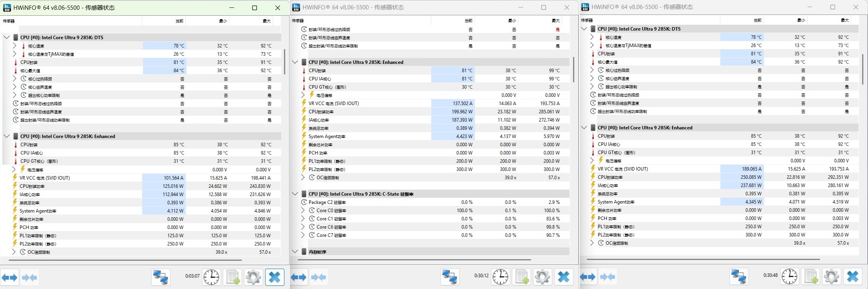868x289 pixels.
Task: Click blue X close-sensors icon in 0:30:48 window
Action: (x=853, y=276)
